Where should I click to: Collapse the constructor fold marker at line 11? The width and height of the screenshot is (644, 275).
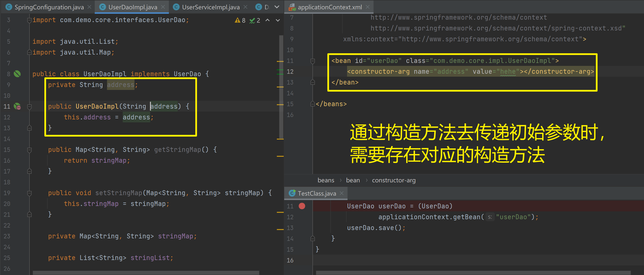point(29,107)
